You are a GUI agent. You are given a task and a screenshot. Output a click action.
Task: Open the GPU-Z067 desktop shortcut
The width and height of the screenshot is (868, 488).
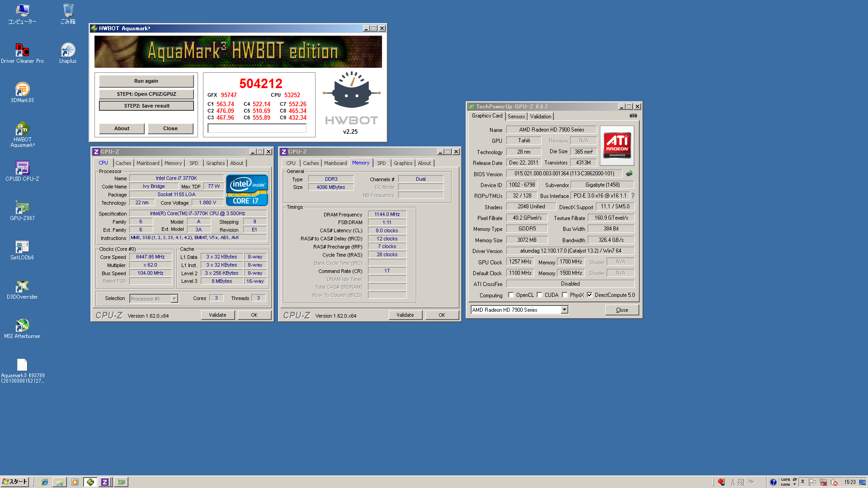pyautogui.click(x=22, y=210)
